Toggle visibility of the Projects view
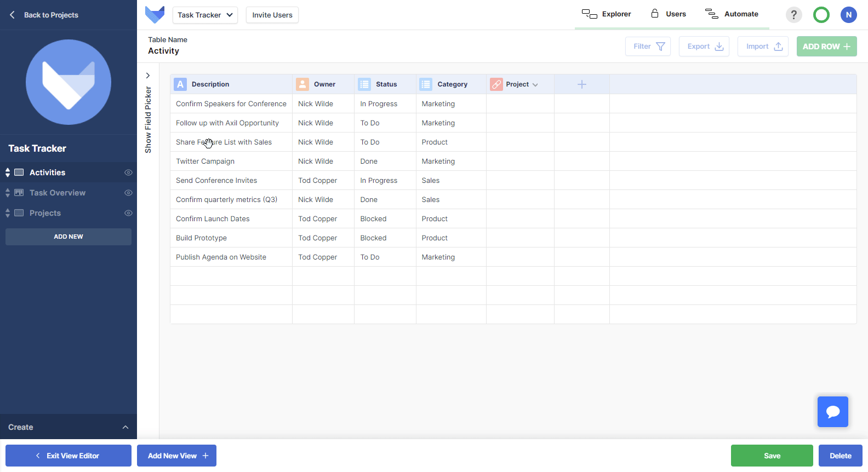 tap(128, 213)
